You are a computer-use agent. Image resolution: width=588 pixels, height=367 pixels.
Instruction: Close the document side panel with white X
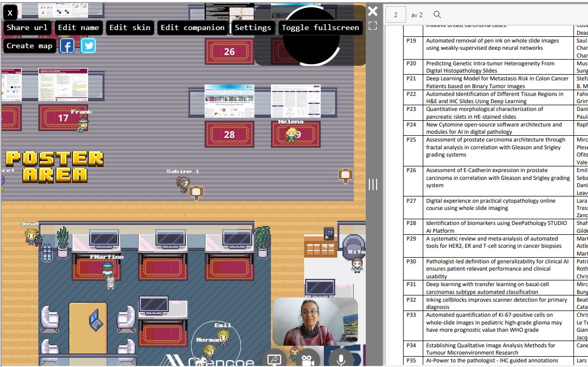click(x=373, y=11)
